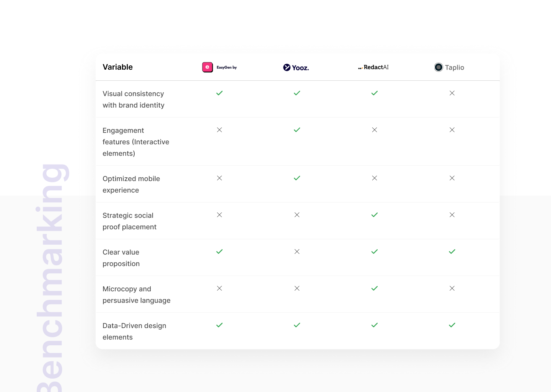The width and height of the screenshot is (551, 392).
Task: Click Taplio's X mark for Microcopy row
Action: pos(452,288)
